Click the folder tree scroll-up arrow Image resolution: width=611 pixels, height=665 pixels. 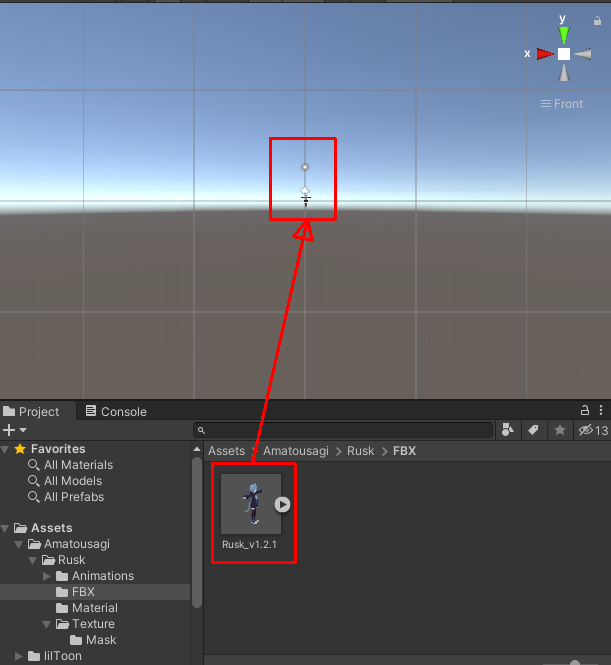(197, 449)
